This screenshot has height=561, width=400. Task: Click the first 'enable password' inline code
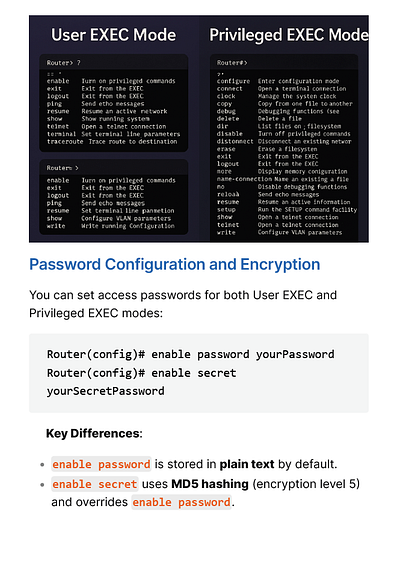coord(101,464)
